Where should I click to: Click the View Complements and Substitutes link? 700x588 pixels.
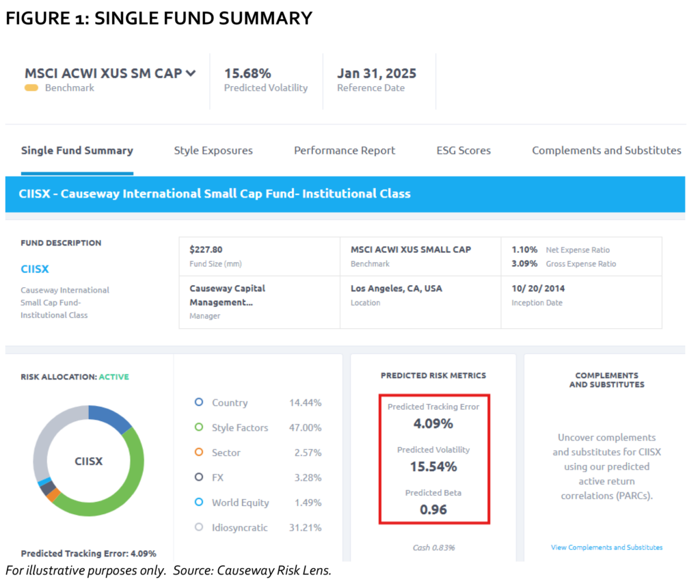[606, 547]
